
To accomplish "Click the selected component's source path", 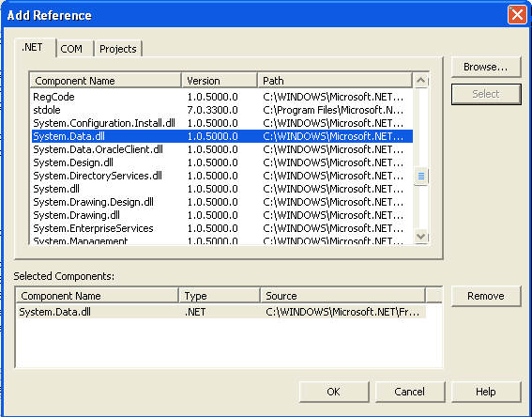I will pos(342,312).
